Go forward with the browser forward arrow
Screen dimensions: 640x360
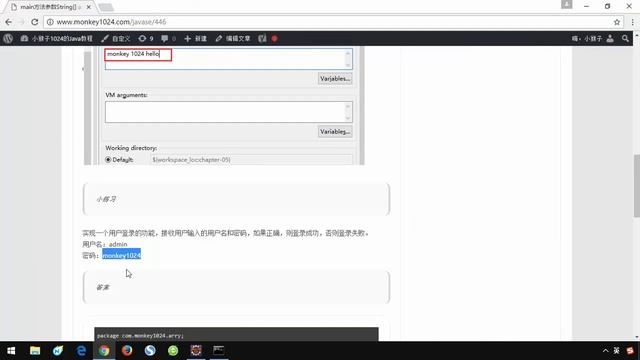[x=22, y=22]
